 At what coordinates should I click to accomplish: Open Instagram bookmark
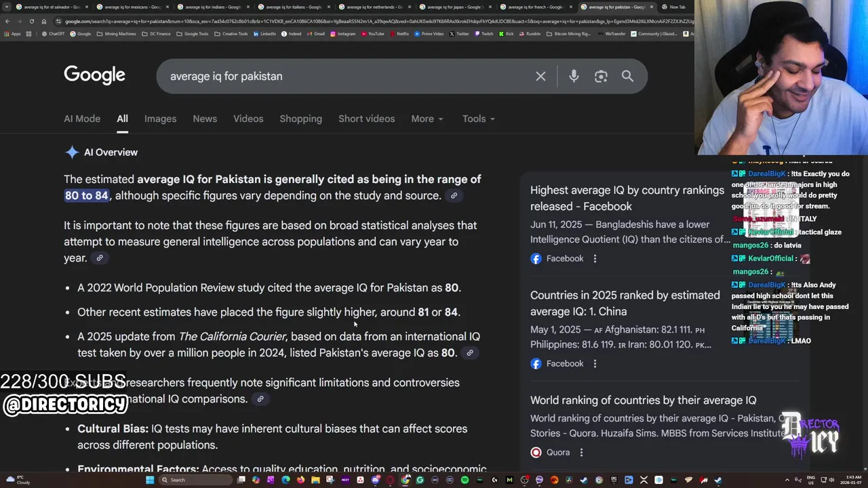pos(343,34)
